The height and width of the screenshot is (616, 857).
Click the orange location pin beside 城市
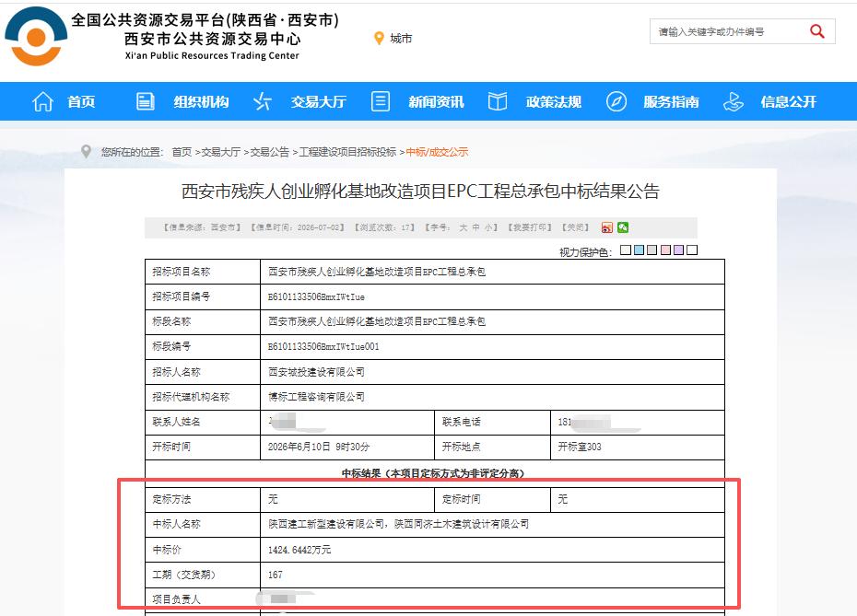pyautogui.click(x=379, y=39)
